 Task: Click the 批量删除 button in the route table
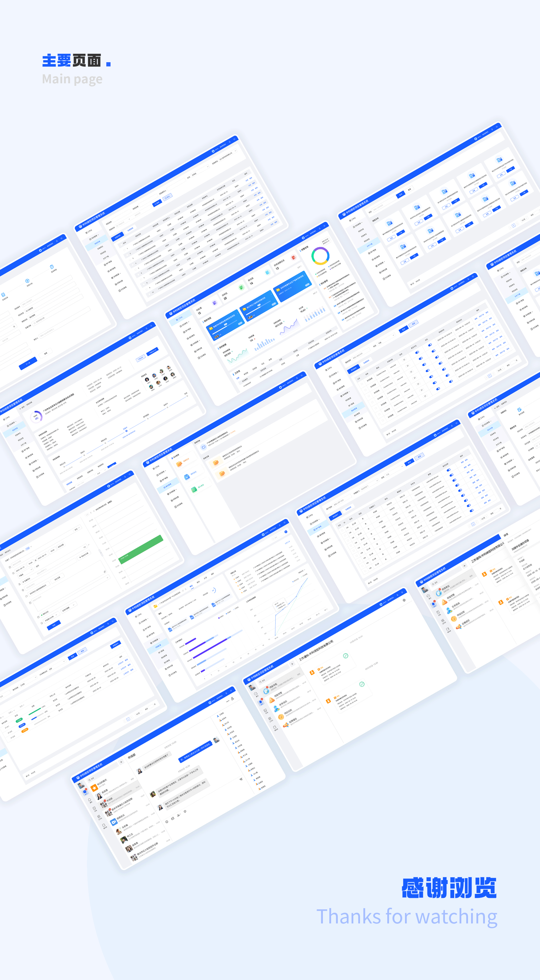click(366, 362)
